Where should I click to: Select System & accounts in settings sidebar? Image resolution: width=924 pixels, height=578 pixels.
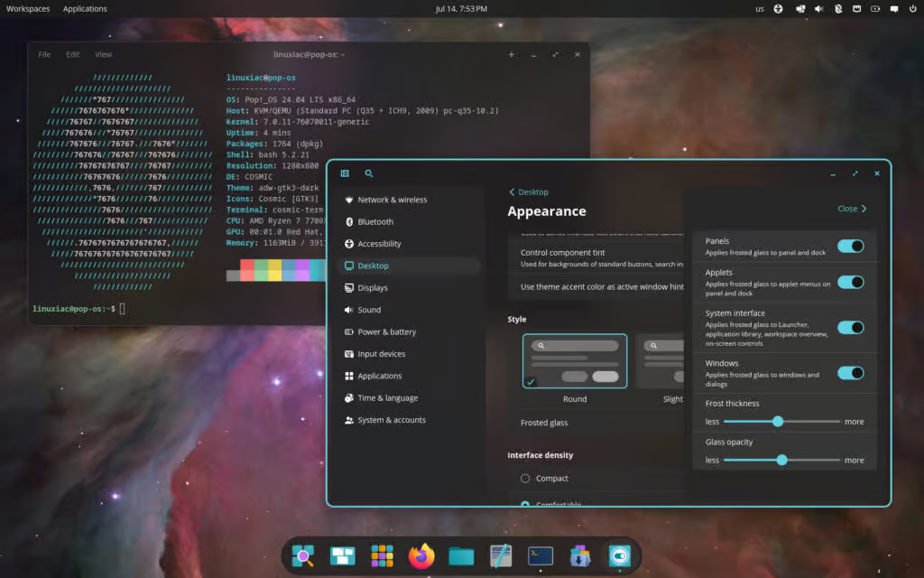410,420
